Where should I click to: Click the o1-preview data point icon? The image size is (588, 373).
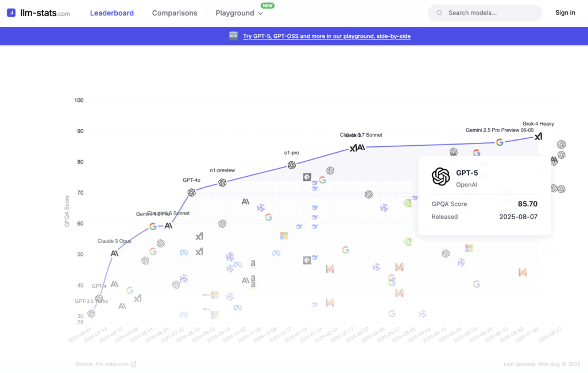point(222,182)
